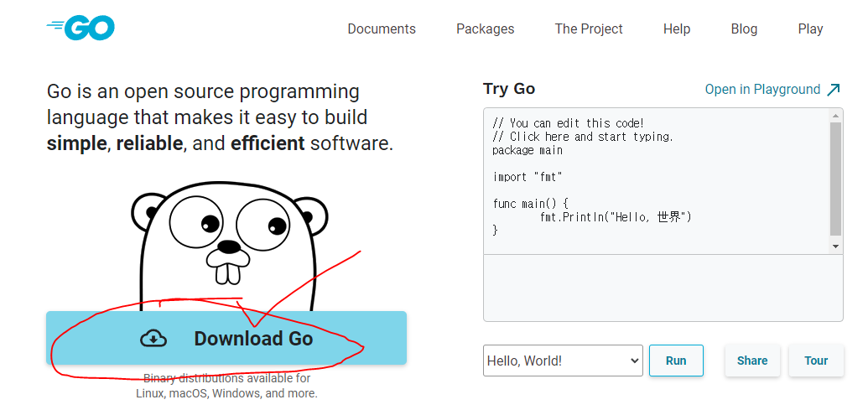This screenshot has height=410, width=868.
Task: Start the Tour button
Action: (x=816, y=361)
